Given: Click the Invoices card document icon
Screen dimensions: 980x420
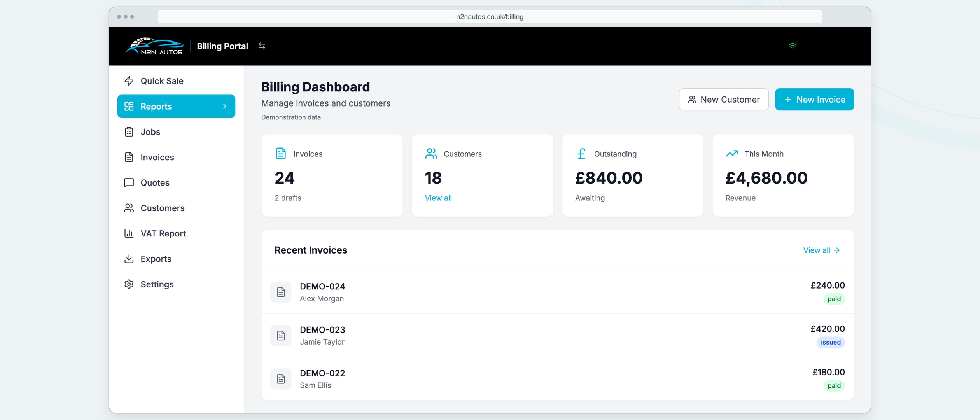Looking at the screenshot, I should [281, 154].
